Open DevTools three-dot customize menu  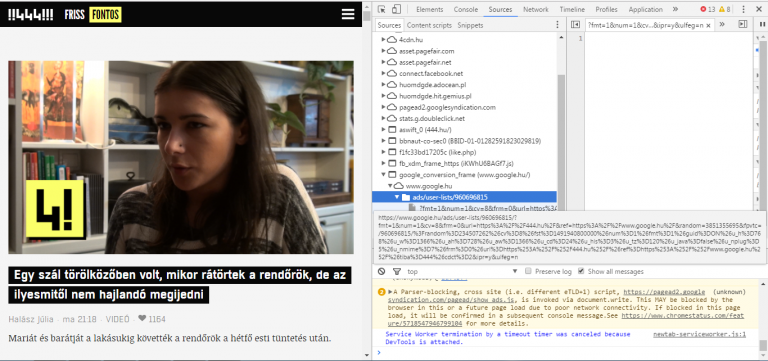tap(744, 9)
